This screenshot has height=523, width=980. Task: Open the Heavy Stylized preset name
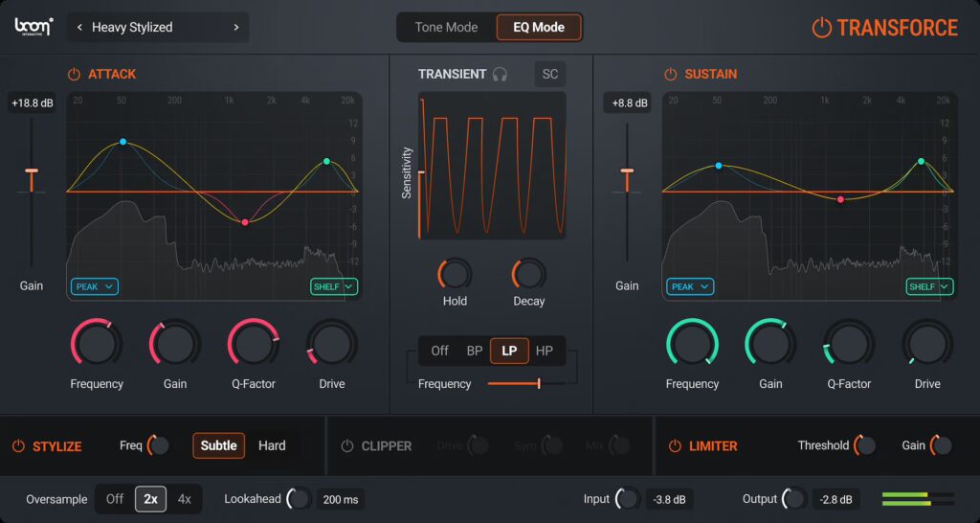pos(132,28)
